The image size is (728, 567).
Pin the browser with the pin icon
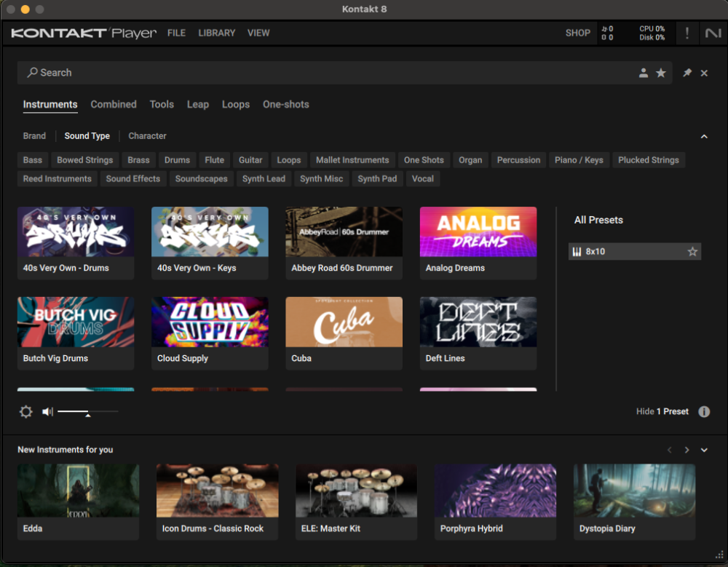point(687,73)
